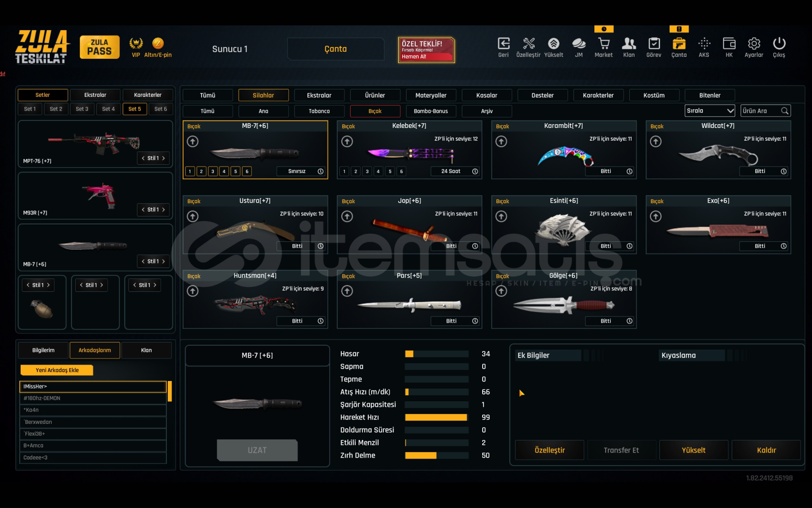Image resolution: width=812 pixels, height=508 pixels.
Task: Select slot 3 on Kelebek[+7] card
Action: point(367,171)
